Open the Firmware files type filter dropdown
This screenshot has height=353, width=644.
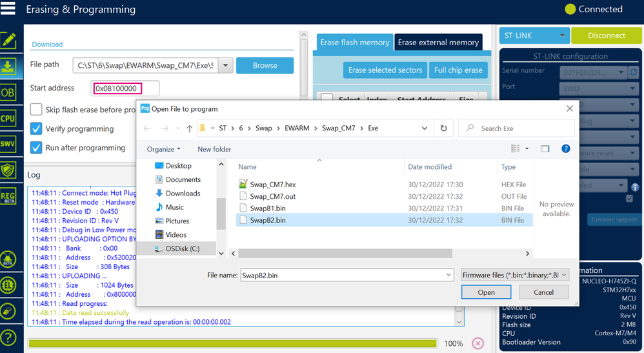point(515,275)
